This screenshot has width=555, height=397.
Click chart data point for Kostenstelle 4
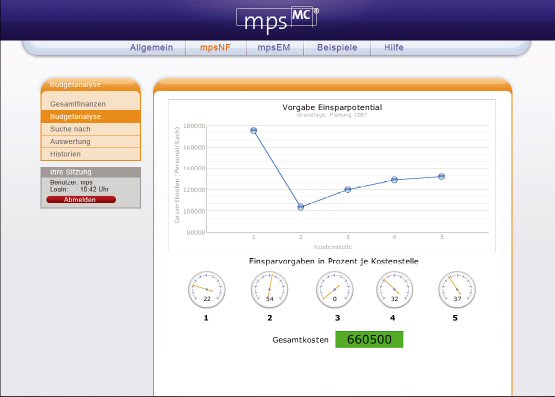(x=394, y=180)
